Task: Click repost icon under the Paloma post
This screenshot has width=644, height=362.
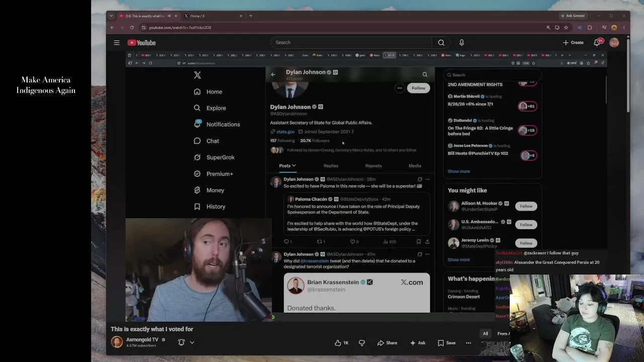Action: click(320, 242)
